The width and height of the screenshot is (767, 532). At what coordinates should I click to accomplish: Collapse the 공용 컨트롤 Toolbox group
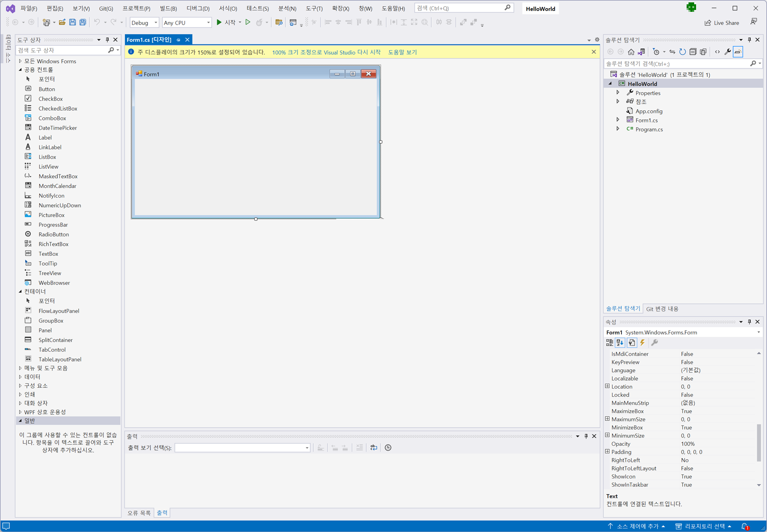coord(20,70)
